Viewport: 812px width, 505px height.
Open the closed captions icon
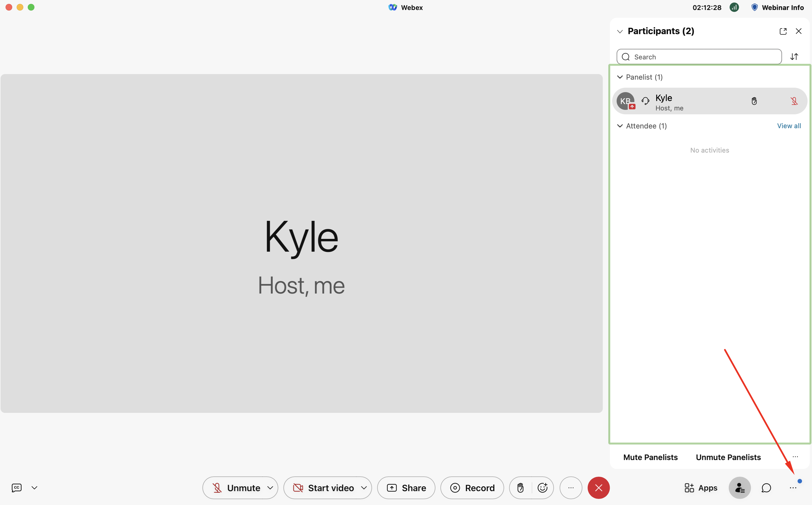[x=17, y=488]
